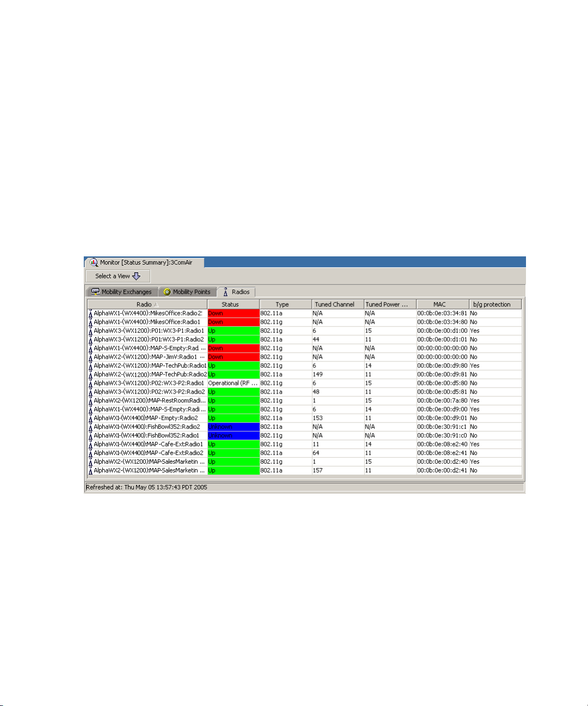Sort by the Tuned Power column header
588x706 pixels.
click(x=390, y=304)
